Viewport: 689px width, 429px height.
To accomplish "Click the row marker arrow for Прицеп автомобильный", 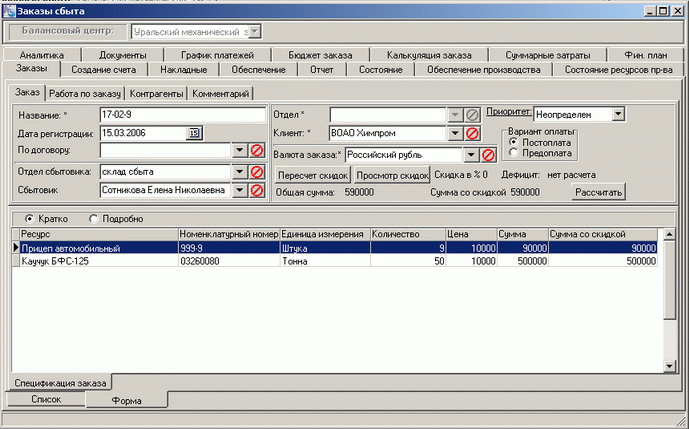I will click(16, 248).
